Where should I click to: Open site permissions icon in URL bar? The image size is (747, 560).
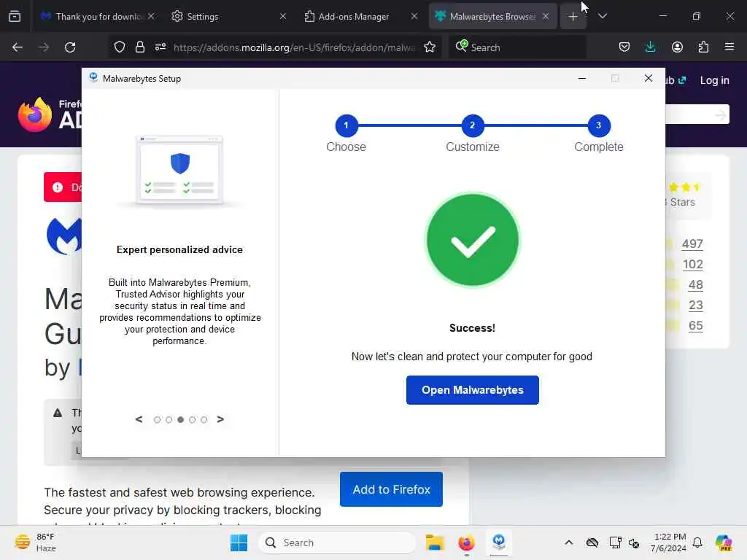[160, 47]
